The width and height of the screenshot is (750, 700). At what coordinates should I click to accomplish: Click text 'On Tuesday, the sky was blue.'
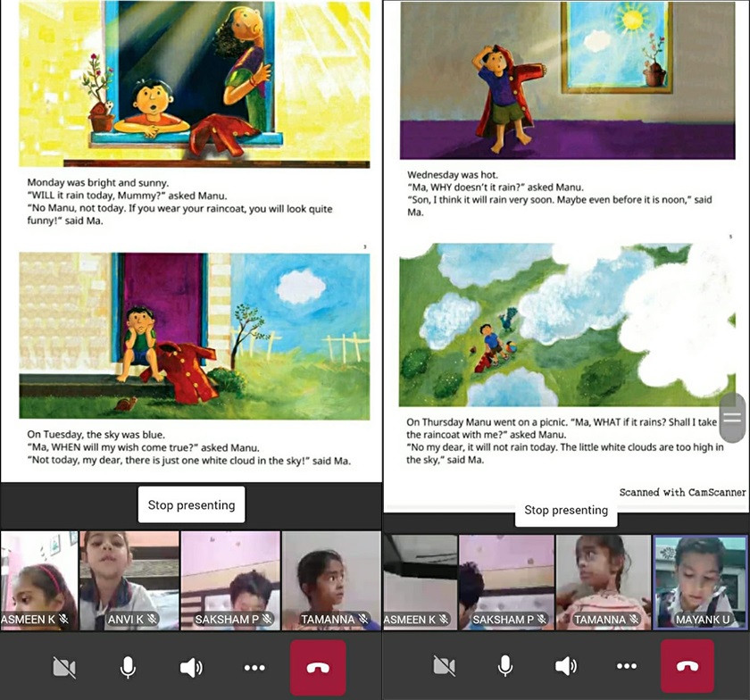coord(96,435)
